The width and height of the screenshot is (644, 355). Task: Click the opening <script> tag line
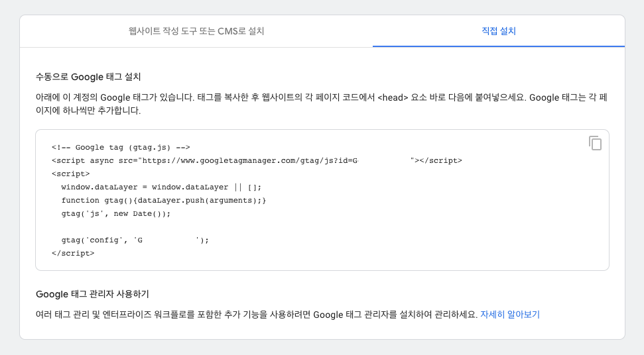(x=71, y=174)
